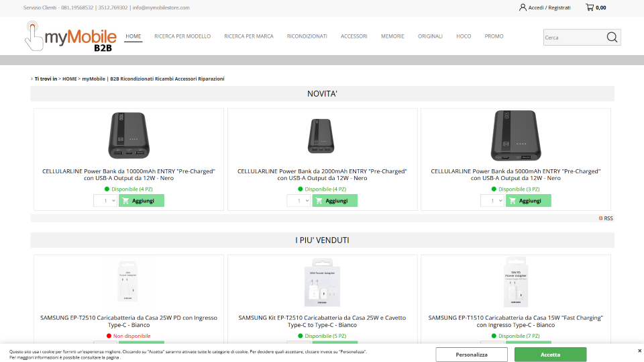Viewport: 644px width, 362px height.
Task: Click the myMobile B2B logo
Action: [70, 37]
